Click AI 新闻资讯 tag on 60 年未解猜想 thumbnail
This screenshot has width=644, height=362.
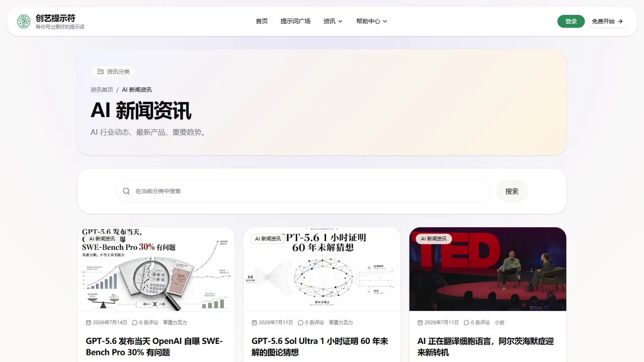tap(268, 239)
